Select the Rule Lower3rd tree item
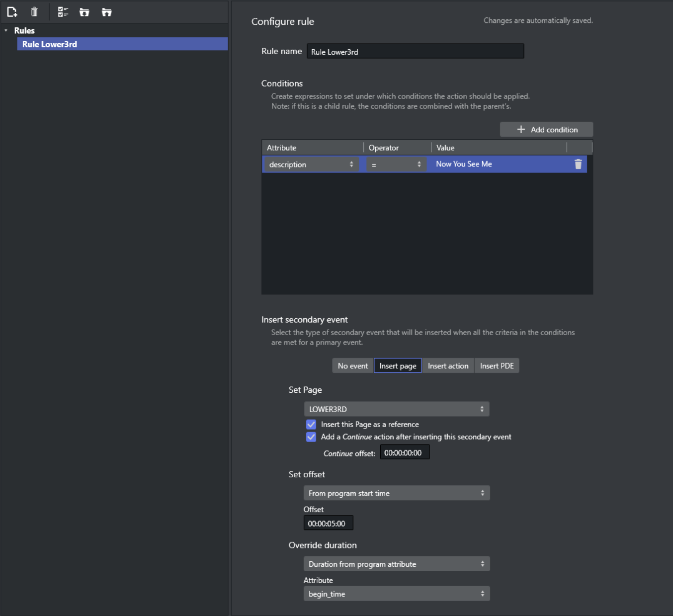 pos(122,44)
